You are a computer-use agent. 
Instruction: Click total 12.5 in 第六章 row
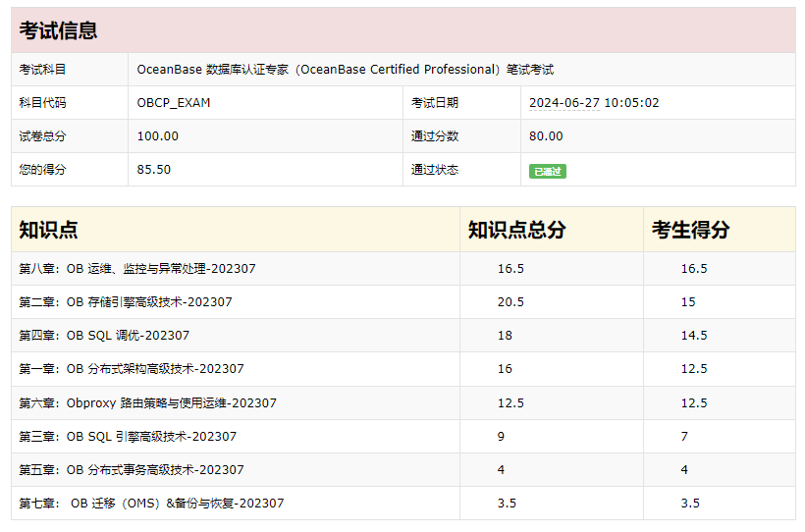pos(510,403)
